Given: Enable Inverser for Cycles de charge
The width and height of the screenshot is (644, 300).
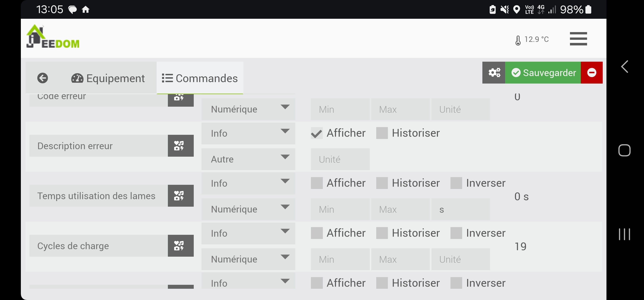Looking at the screenshot, I should [x=456, y=233].
